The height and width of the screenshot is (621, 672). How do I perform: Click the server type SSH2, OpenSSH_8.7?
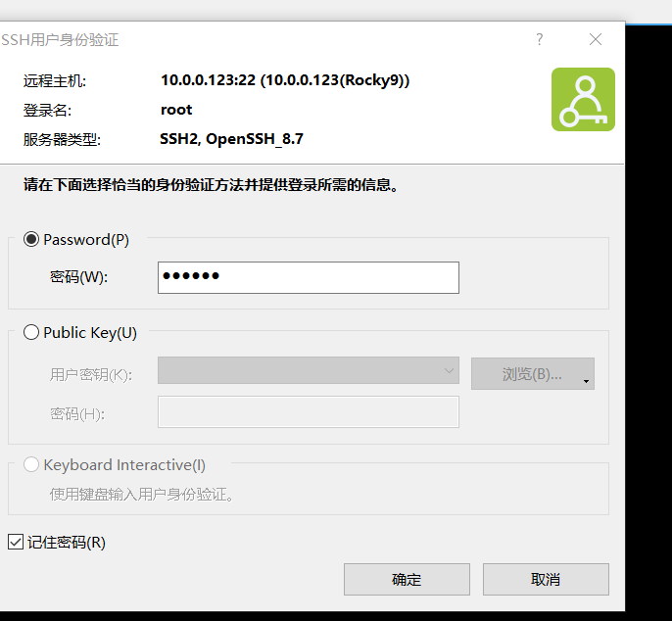coord(231,139)
